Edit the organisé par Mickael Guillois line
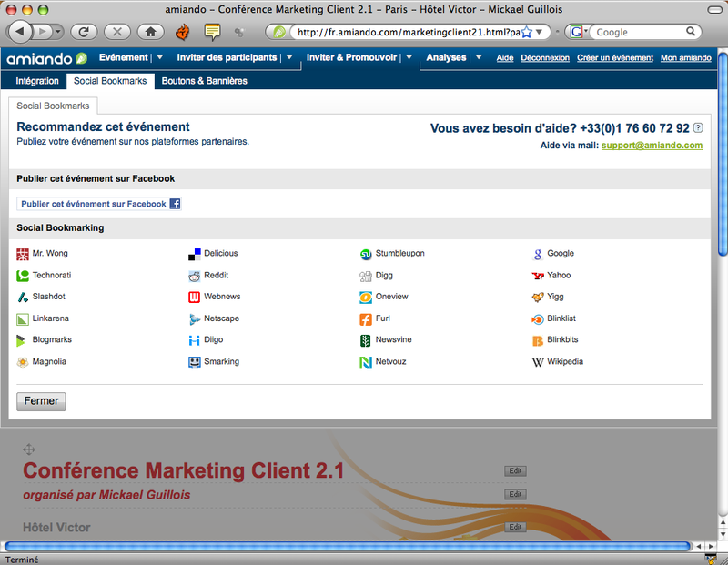The height and width of the screenshot is (565, 728). pos(515,494)
